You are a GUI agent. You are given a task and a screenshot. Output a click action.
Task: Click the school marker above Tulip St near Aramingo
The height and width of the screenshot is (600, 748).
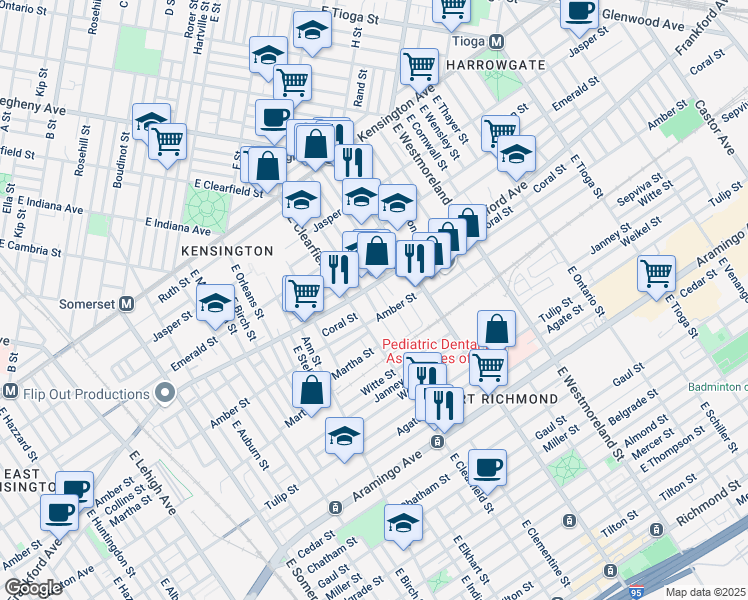(344, 436)
